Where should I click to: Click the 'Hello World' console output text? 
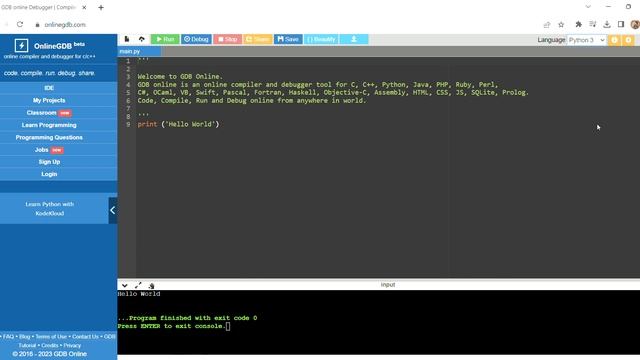(x=139, y=294)
